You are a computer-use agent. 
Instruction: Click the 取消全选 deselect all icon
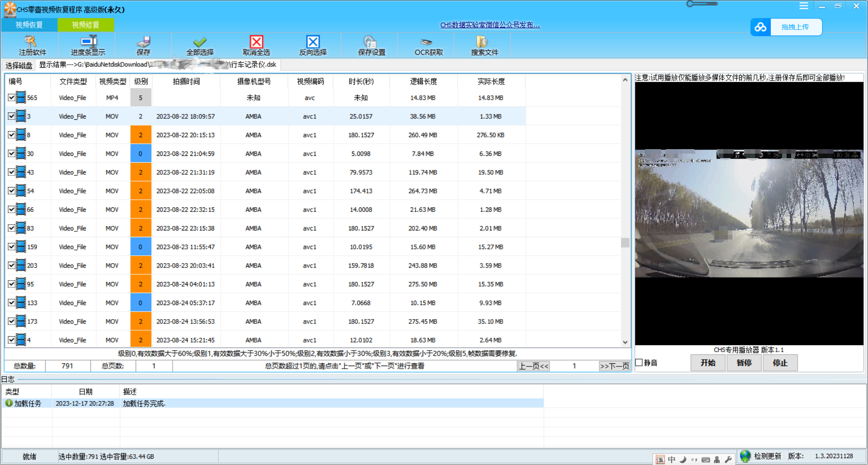tap(256, 42)
